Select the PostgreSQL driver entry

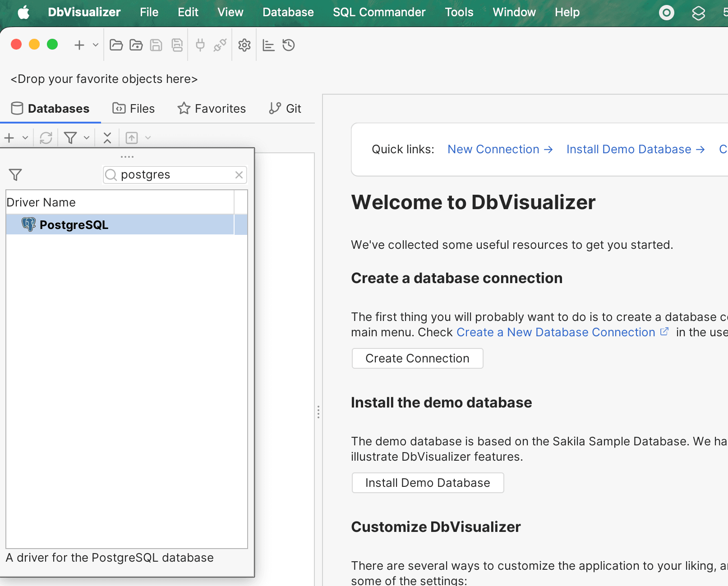(74, 224)
